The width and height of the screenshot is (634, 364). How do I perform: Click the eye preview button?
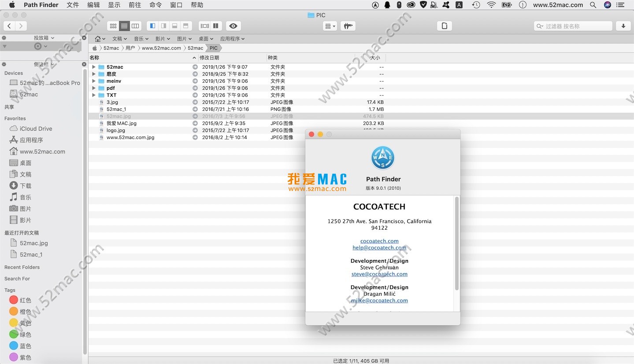234,26
